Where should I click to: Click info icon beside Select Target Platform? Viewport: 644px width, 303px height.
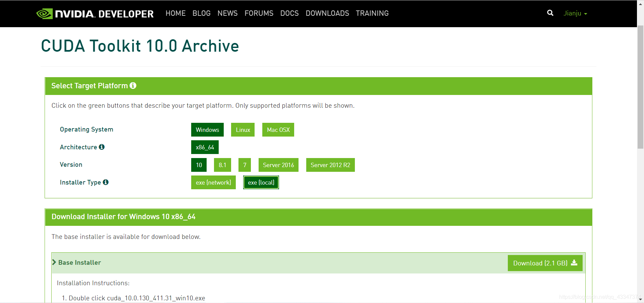tap(133, 86)
